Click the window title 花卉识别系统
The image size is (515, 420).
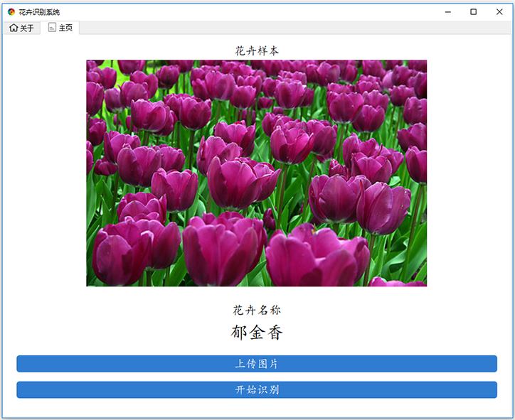point(39,12)
